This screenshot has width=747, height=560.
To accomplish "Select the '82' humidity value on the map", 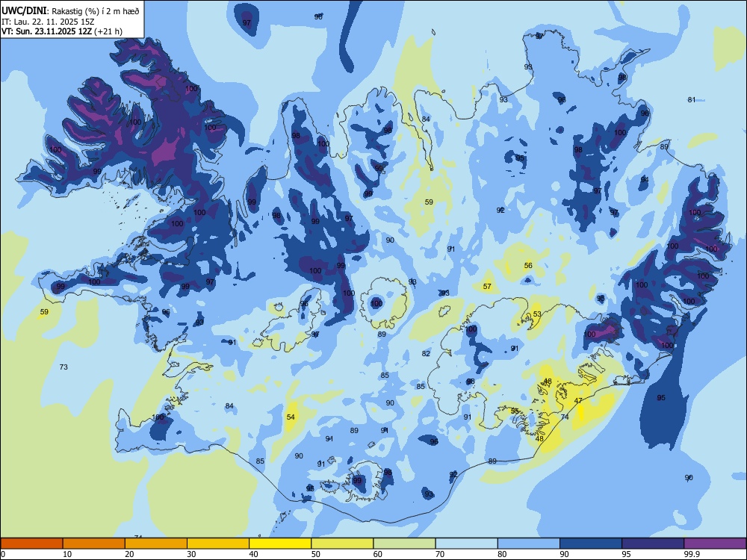I will click(426, 353).
